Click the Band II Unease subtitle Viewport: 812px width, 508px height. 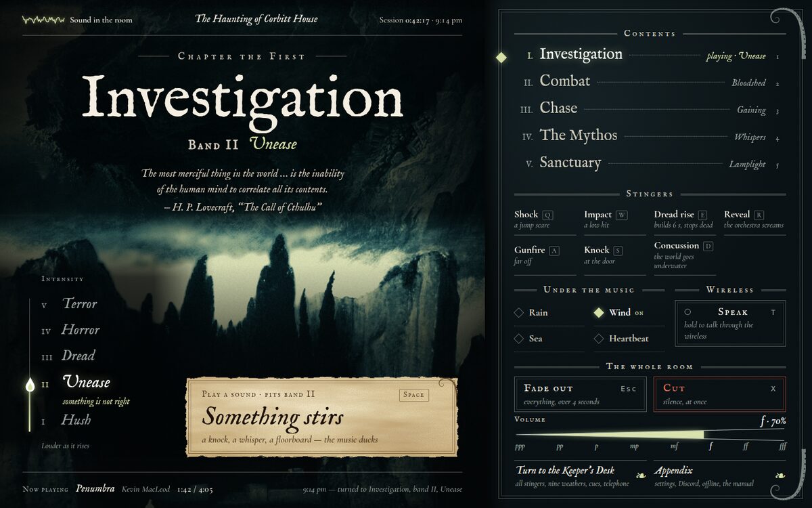(x=242, y=144)
